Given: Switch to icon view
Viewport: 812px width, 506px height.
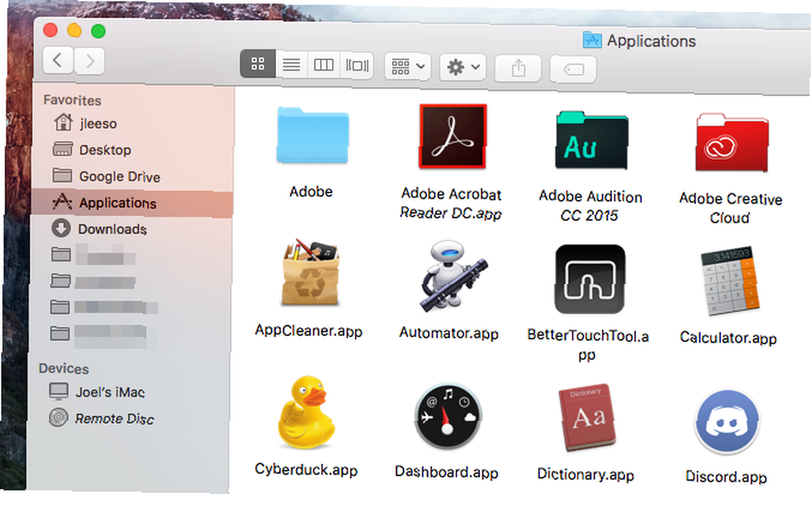Looking at the screenshot, I should click(x=258, y=63).
